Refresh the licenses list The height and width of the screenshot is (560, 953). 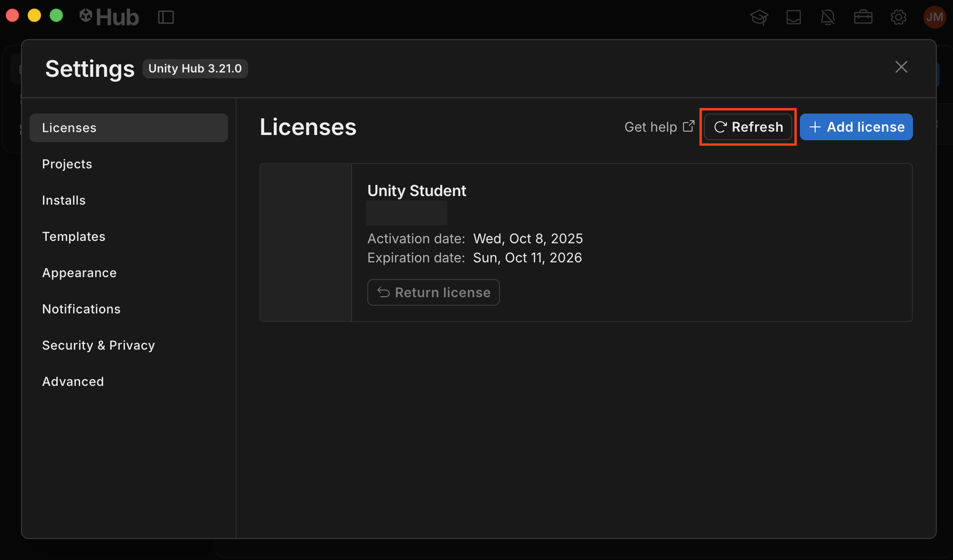click(748, 127)
